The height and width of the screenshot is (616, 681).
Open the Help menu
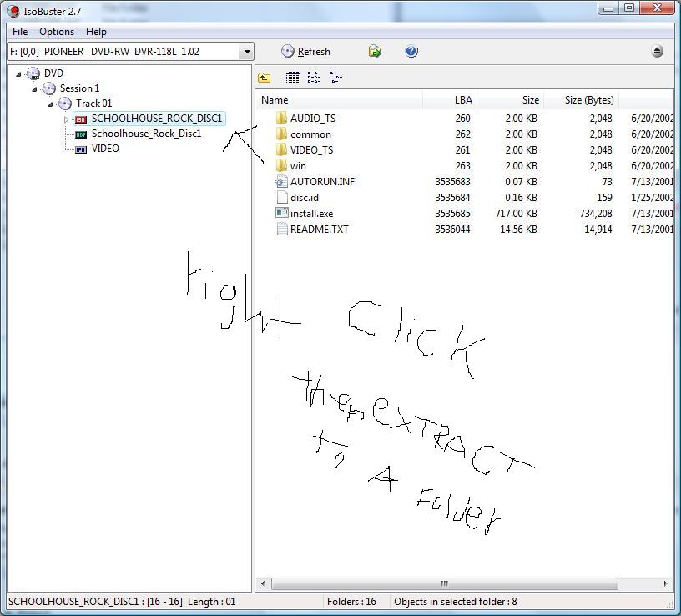96,32
